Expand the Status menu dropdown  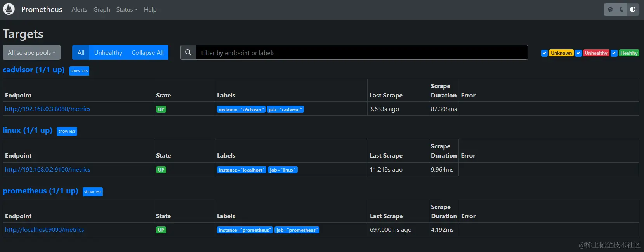click(x=127, y=10)
